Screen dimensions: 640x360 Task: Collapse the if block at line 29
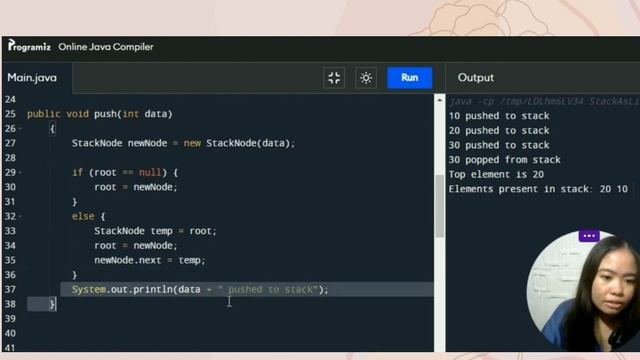(x=20, y=173)
